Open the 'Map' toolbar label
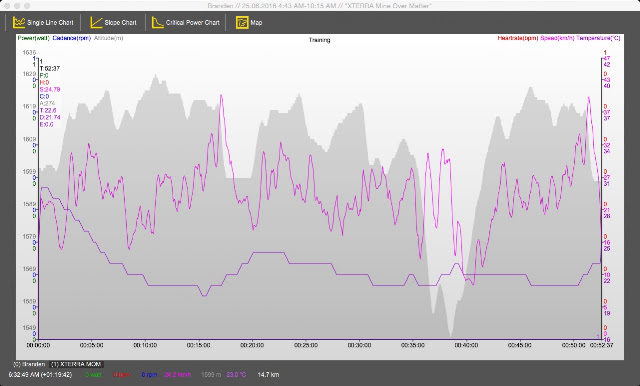Viewport: 640px width, 386px height. [x=256, y=23]
